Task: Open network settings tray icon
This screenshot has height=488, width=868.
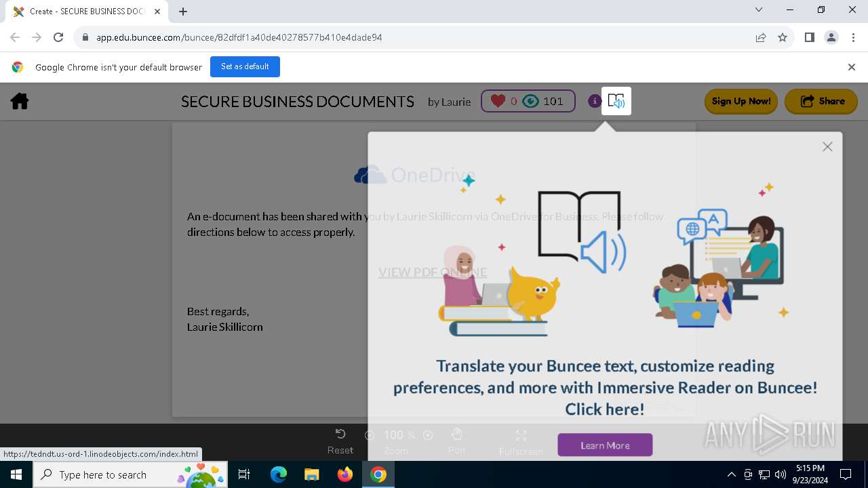Action: pos(764,474)
